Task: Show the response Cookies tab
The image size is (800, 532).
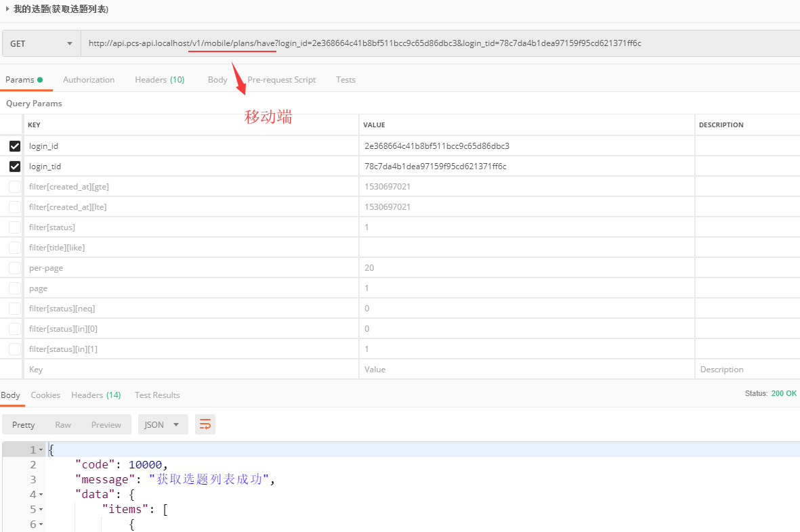Action: (45, 395)
